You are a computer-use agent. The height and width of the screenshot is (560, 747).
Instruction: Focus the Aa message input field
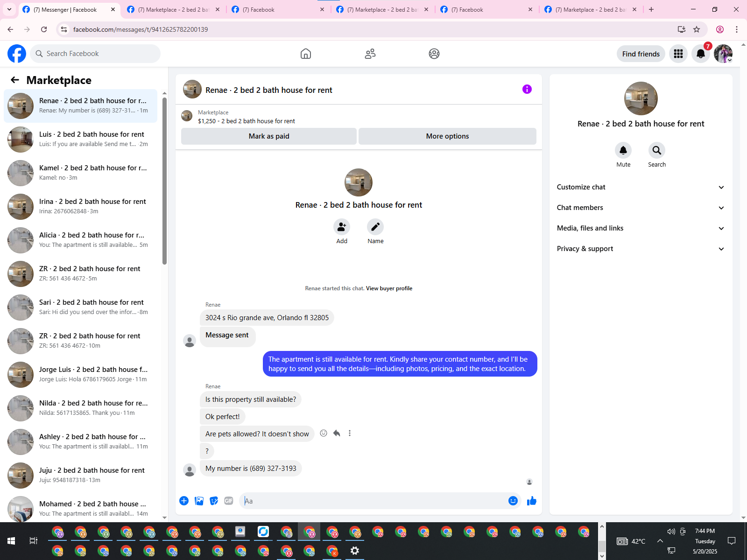(x=373, y=501)
